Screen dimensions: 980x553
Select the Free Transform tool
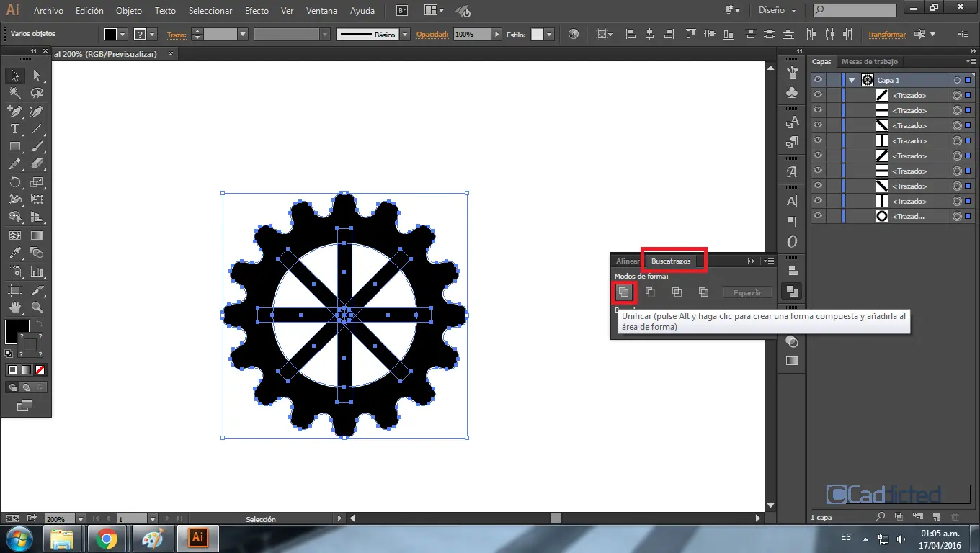pyautogui.click(x=37, y=199)
